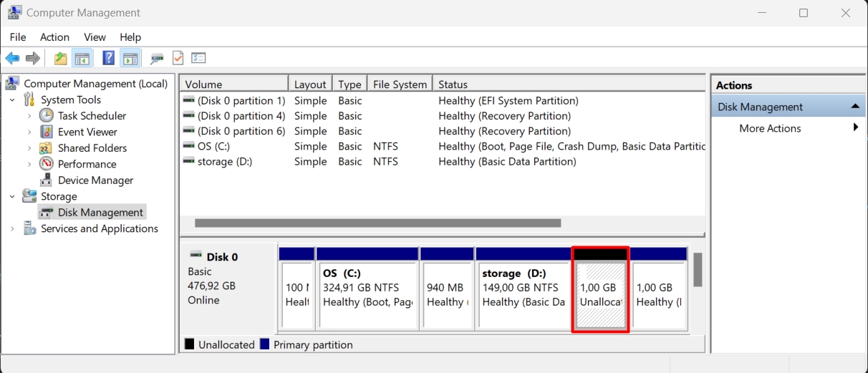Toggle Show/Hide Action Pane toolbar icon
This screenshot has width=868, height=373.
coord(130,58)
